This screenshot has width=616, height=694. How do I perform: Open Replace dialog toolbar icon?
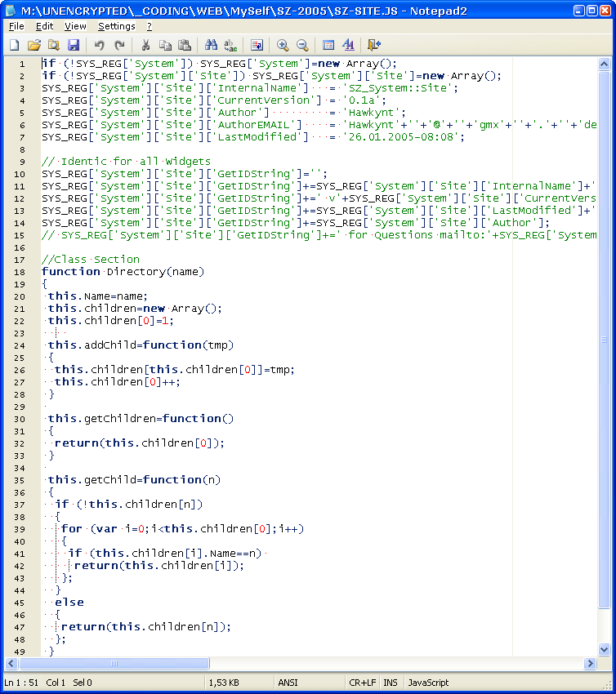click(230, 45)
